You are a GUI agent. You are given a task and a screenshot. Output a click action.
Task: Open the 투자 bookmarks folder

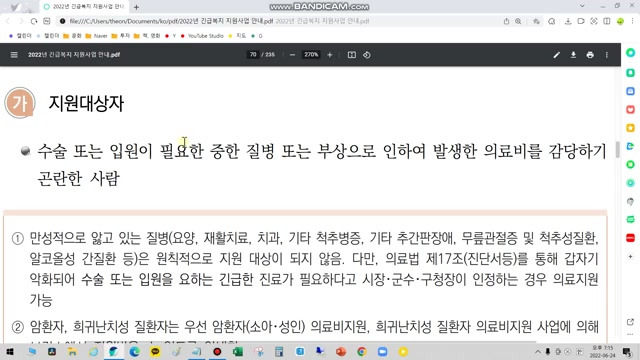coord(121,36)
